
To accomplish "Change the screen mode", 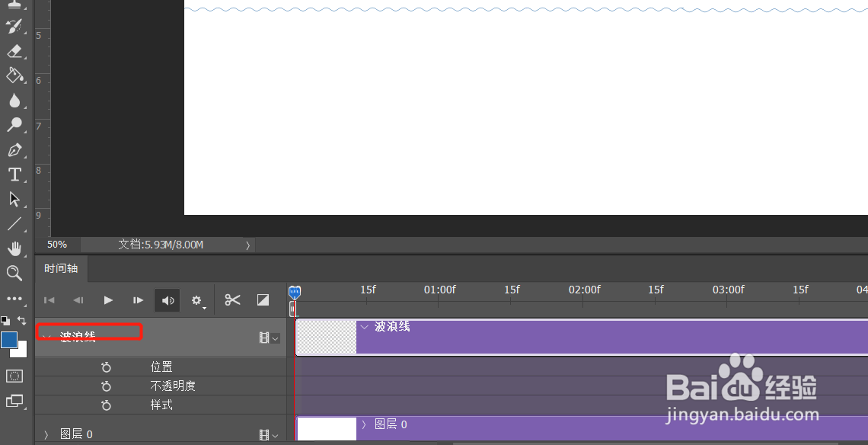I will (14, 401).
